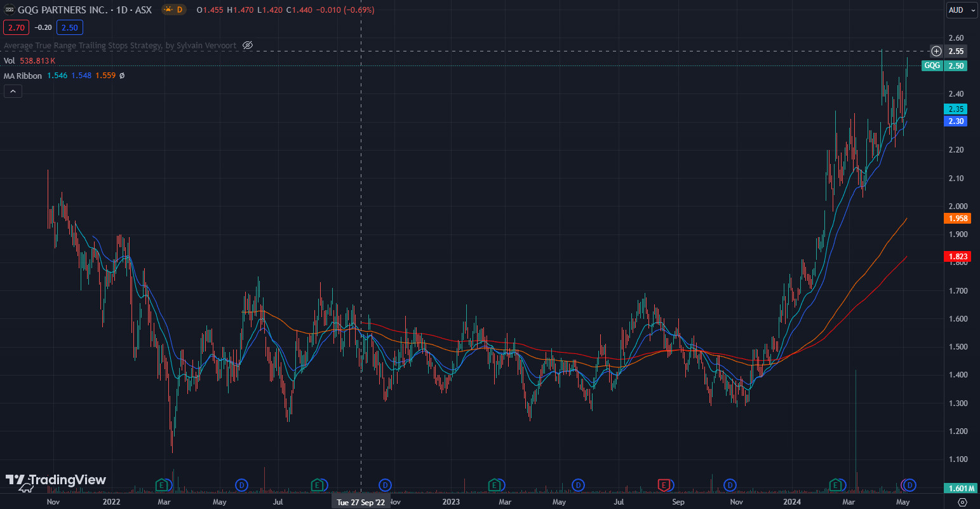Click the C1.440 close value in the header
Screen dimensions: 980x509
[x=299, y=10]
